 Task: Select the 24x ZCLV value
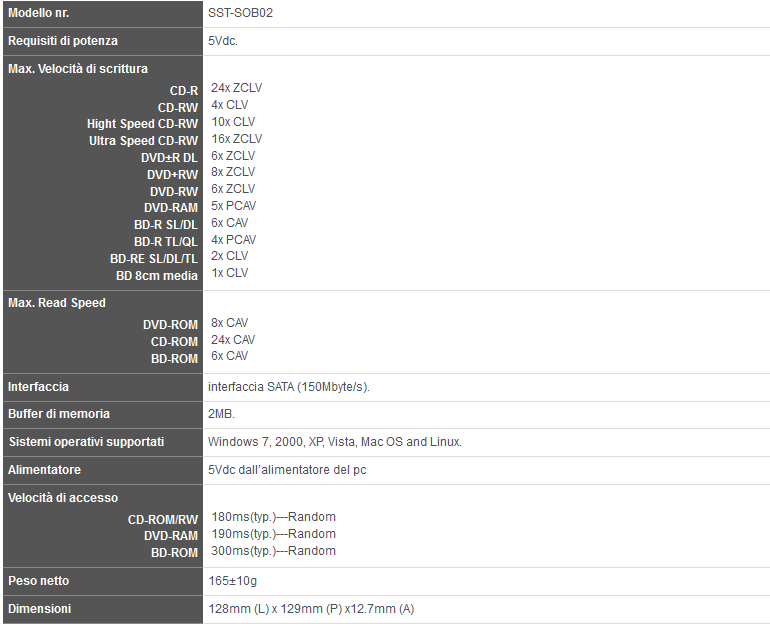(237, 88)
